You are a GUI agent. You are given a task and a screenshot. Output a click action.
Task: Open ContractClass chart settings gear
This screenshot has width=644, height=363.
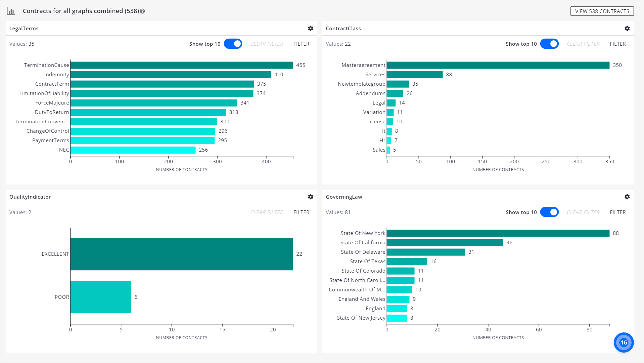(x=627, y=29)
